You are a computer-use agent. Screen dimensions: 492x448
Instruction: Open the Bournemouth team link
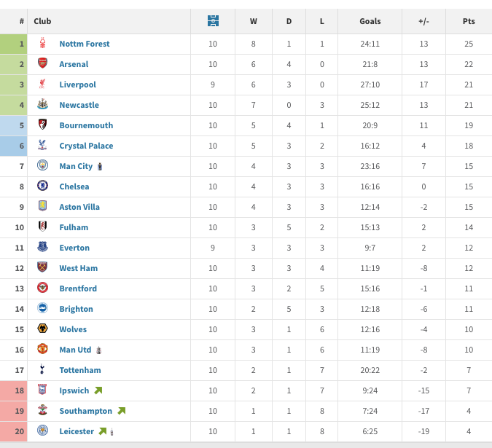pyautogui.click(x=86, y=125)
